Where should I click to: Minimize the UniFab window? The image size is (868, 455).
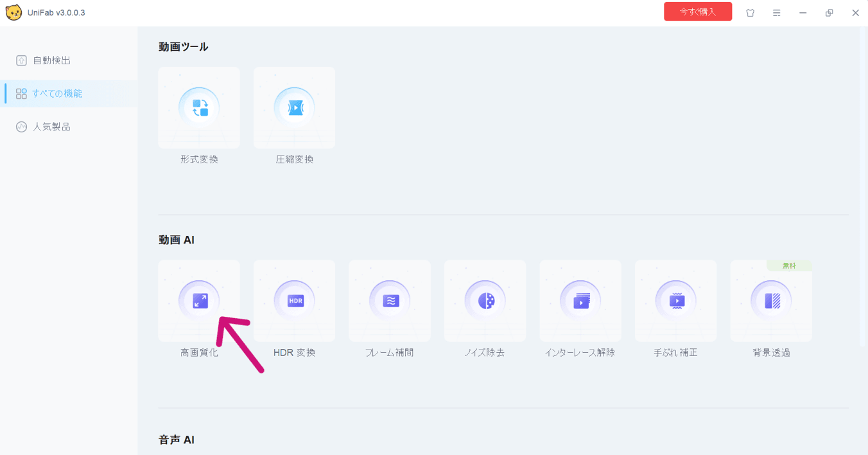pos(803,13)
